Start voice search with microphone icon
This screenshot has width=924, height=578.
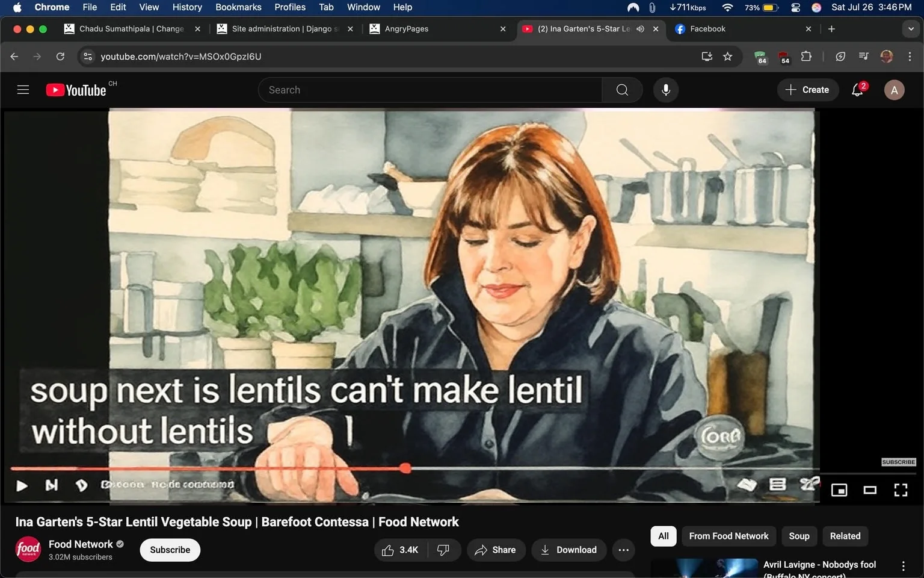pyautogui.click(x=666, y=90)
